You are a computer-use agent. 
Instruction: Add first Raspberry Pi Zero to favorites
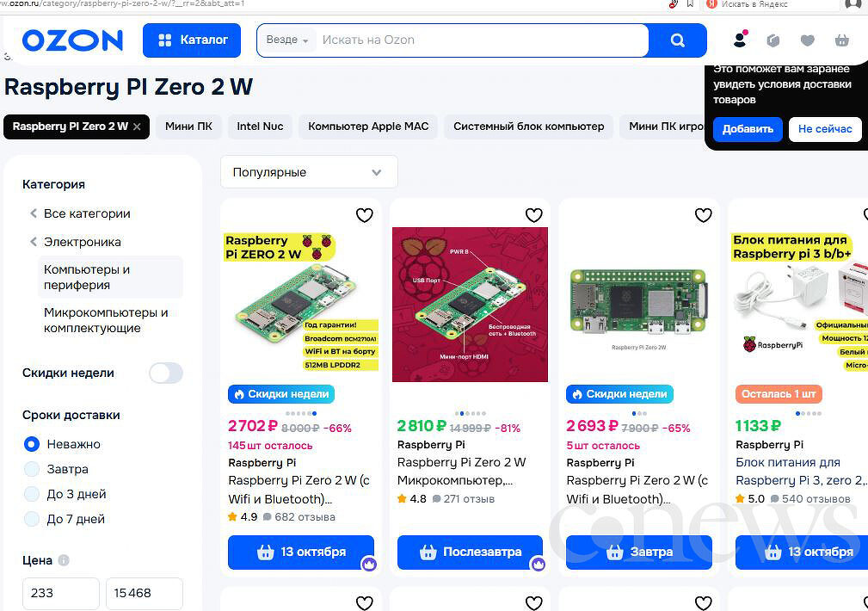pyautogui.click(x=364, y=215)
